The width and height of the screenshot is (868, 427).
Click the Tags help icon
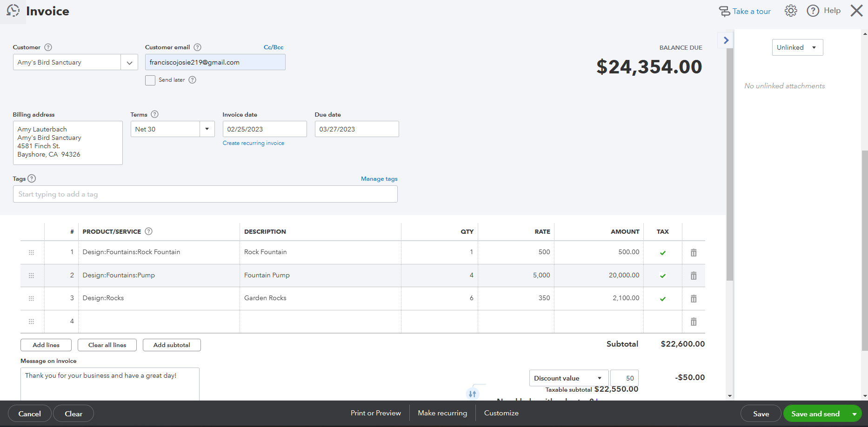(x=32, y=178)
